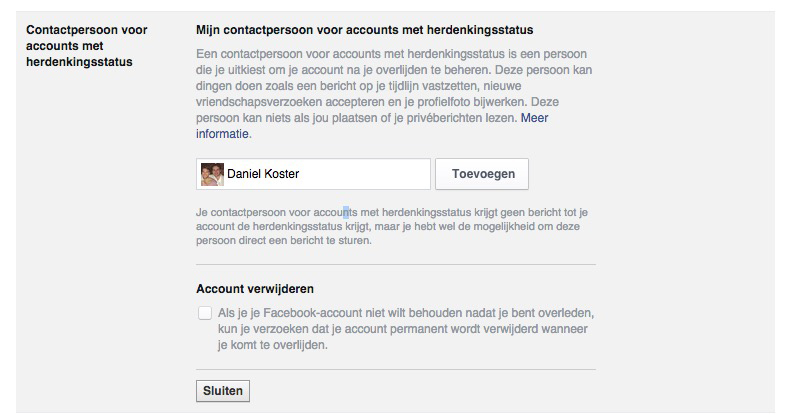Tick the Account verwijderen checkbox
This screenshot has width=787, height=415.
(x=205, y=313)
